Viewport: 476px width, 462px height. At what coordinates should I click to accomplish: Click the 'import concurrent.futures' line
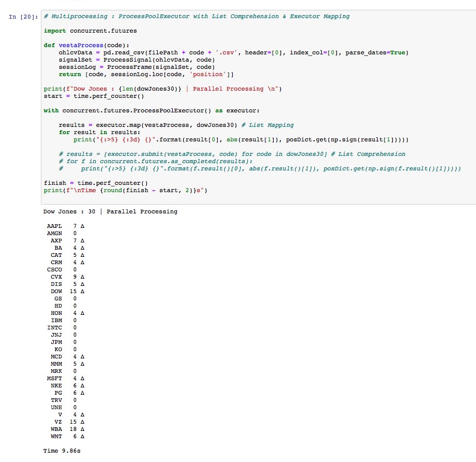tap(90, 31)
